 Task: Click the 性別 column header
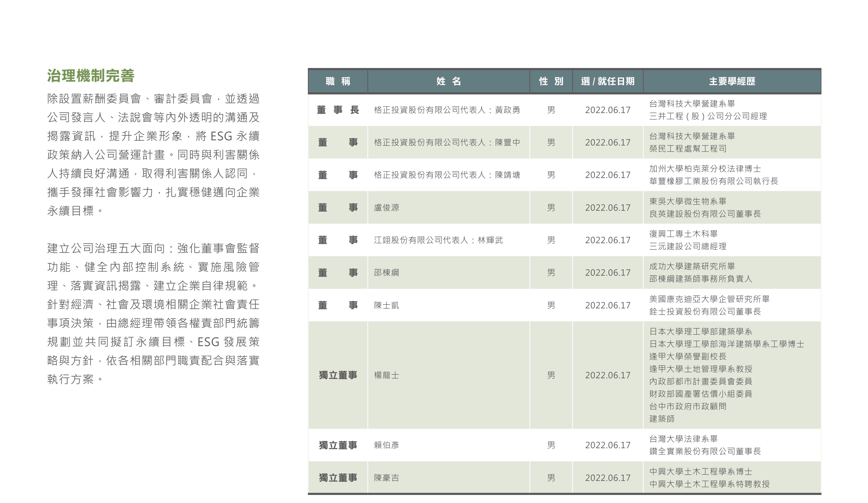pyautogui.click(x=551, y=81)
